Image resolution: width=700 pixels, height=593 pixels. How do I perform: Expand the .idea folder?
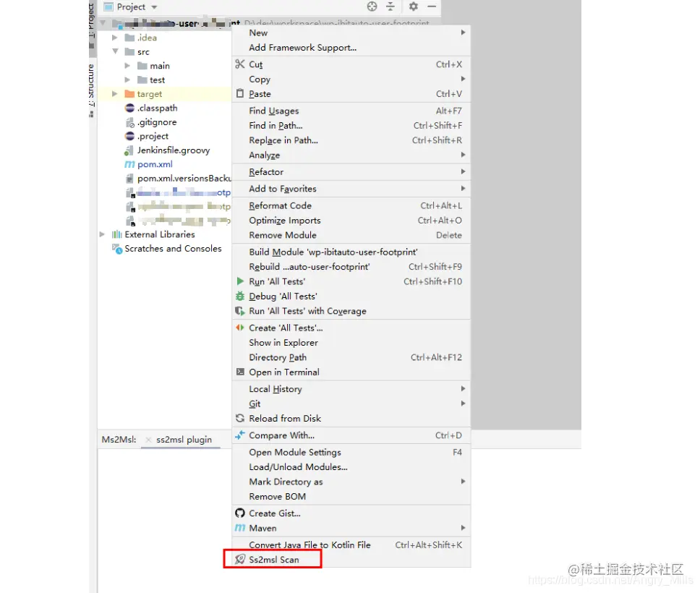tap(115, 38)
